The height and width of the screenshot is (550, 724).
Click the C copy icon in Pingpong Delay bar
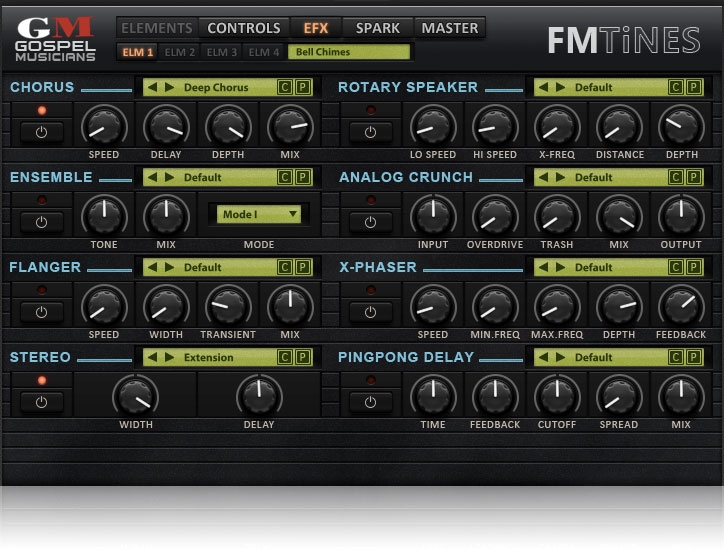click(676, 357)
